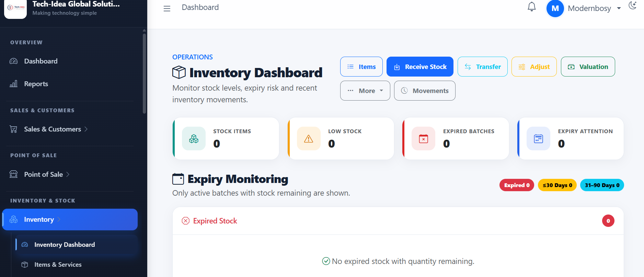Click the Items button
This screenshot has width=644, height=277.
pos(361,67)
